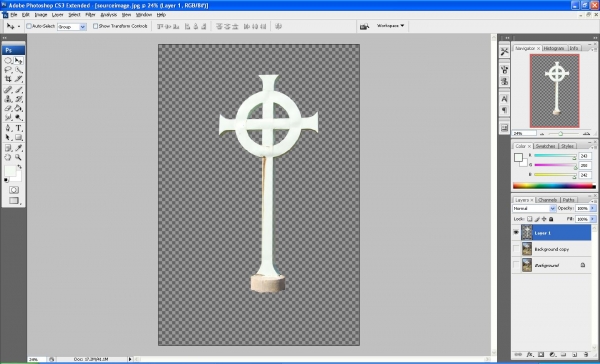Enable the Auto-Select checkbox

click(x=29, y=26)
